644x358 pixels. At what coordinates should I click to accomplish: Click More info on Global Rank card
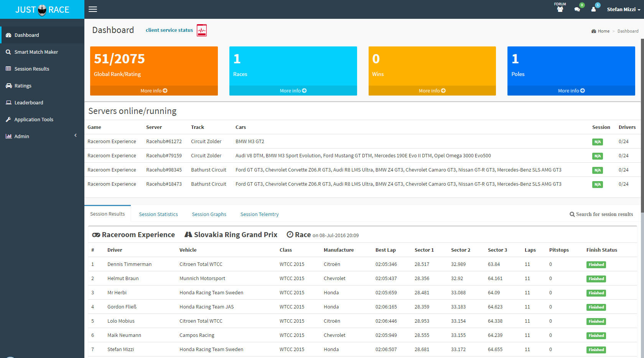coord(154,91)
